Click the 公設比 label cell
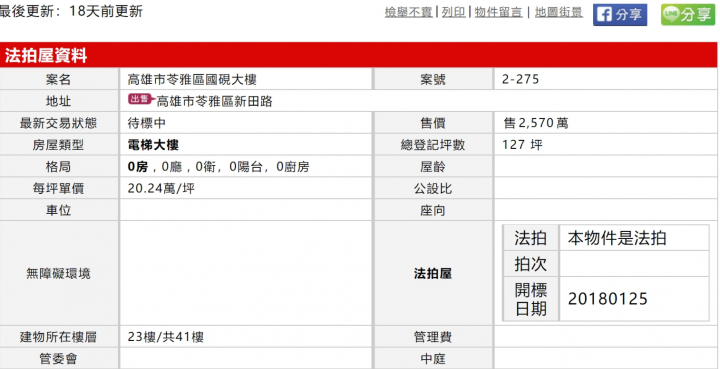 coord(433,189)
